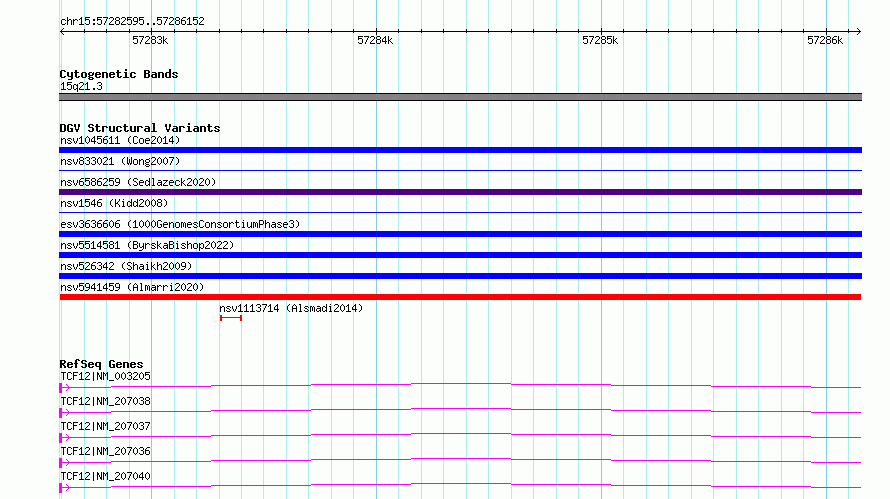Open variant label nsv526342 (Shaikh2009)
This screenshot has width=890, height=499.
point(126,266)
